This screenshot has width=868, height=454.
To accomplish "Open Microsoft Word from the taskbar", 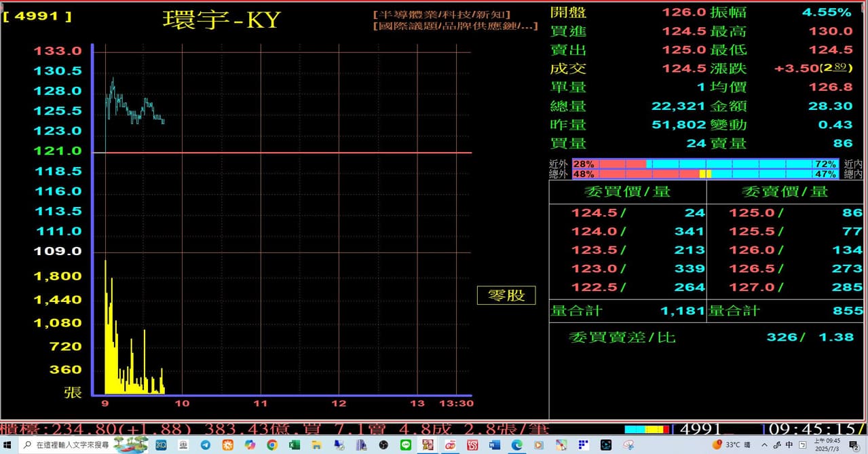I will tap(494, 446).
